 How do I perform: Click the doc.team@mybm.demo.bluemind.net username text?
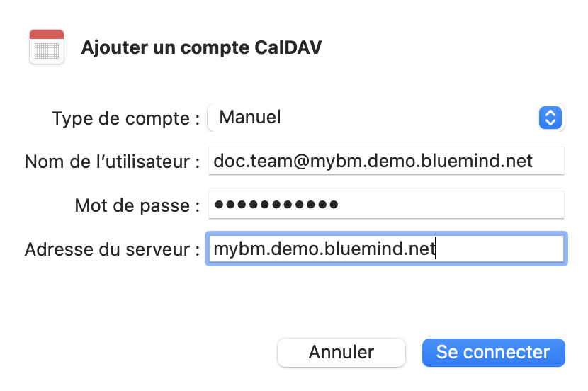point(373,161)
